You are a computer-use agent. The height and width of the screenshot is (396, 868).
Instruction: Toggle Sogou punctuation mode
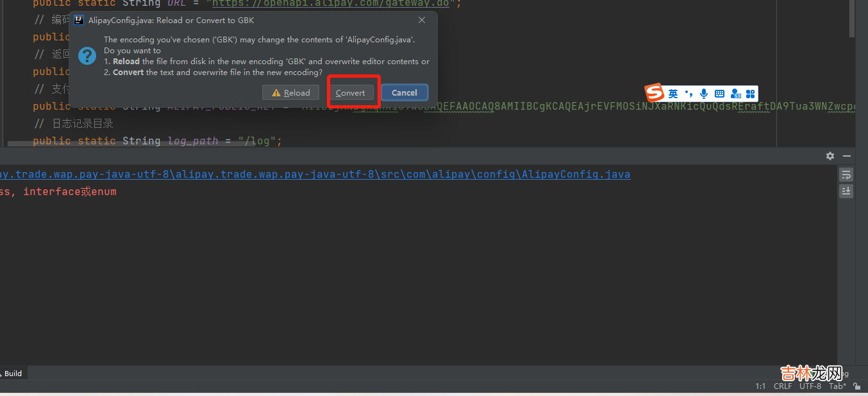689,94
